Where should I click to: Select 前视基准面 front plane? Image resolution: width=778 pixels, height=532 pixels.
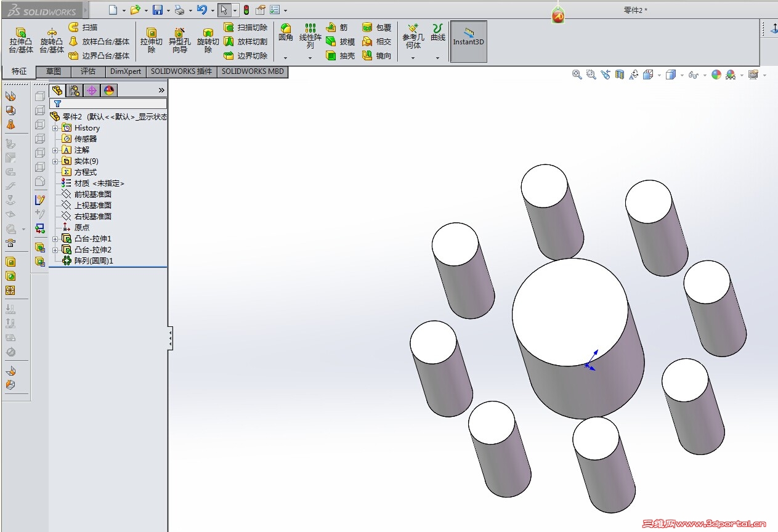86,195
